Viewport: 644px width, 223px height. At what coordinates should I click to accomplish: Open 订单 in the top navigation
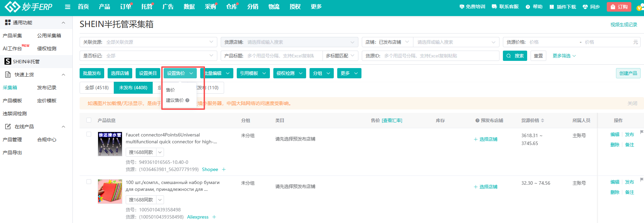pyautogui.click(x=126, y=7)
